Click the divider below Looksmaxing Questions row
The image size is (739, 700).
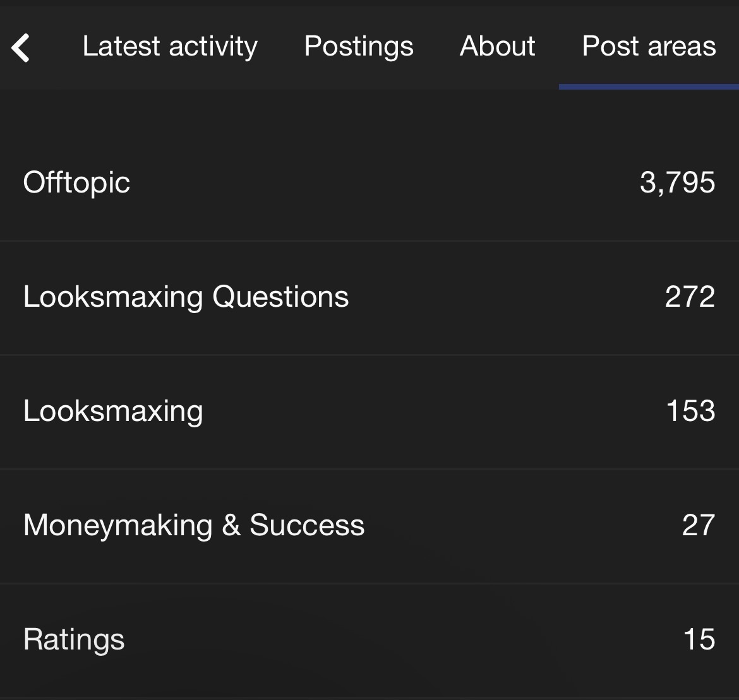[369, 355]
